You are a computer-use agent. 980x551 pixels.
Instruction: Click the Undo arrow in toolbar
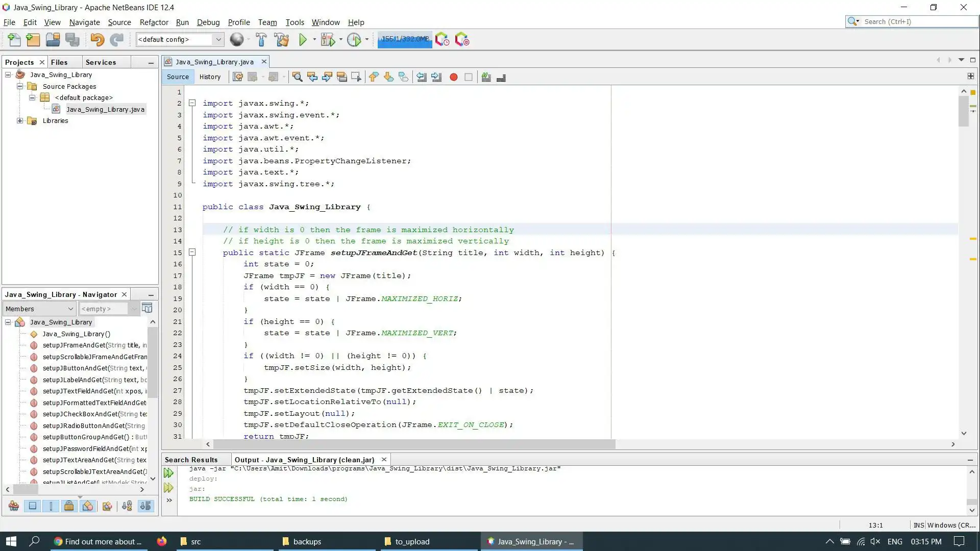(x=96, y=40)
